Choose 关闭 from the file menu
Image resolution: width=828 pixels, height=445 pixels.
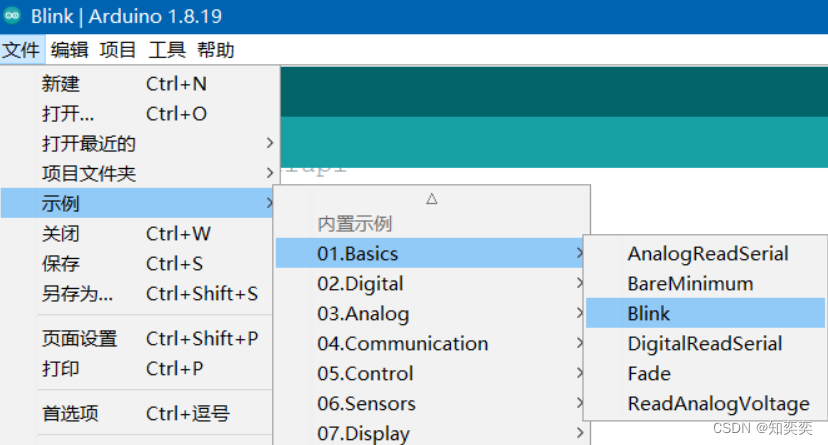137,233
